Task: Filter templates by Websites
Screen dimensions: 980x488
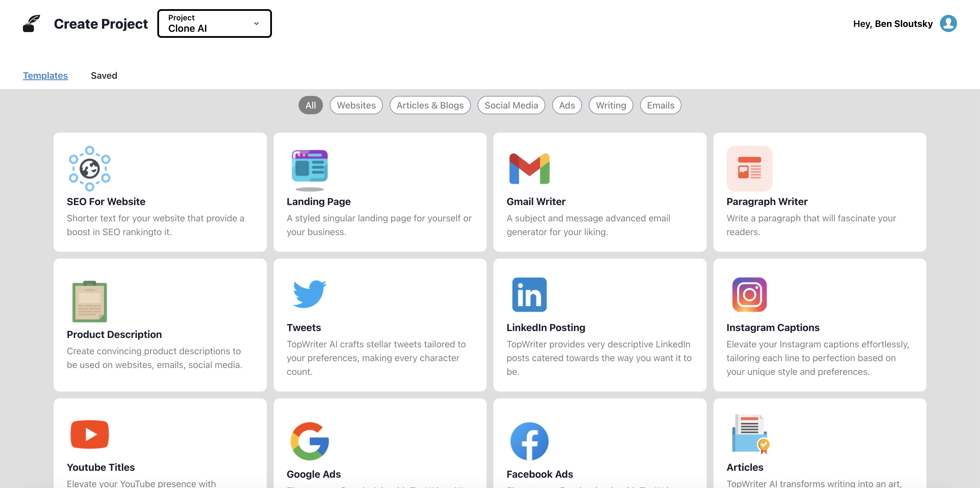Action: click(356, 105)
